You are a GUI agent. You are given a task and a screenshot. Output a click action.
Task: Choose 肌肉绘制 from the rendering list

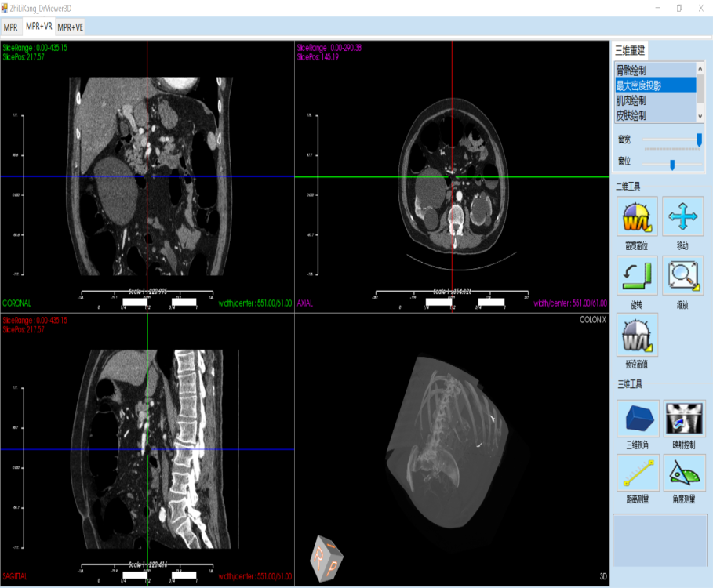(x=655, y=100)
